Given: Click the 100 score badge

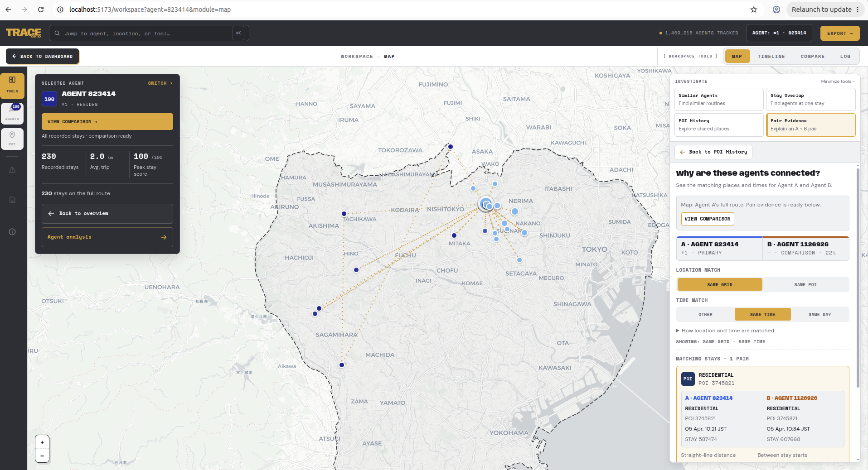Looking at the screenshot, I should pyautogui.click(x=49, y=99).
